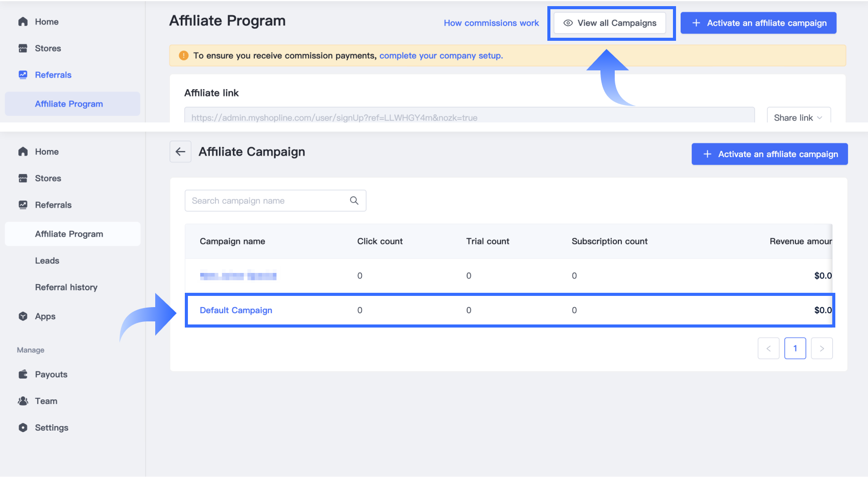Click the back arrow beside Affiliate Campaign
Image resolution: width=868 pixels, height=477 pixels.
tap(180, 152)
